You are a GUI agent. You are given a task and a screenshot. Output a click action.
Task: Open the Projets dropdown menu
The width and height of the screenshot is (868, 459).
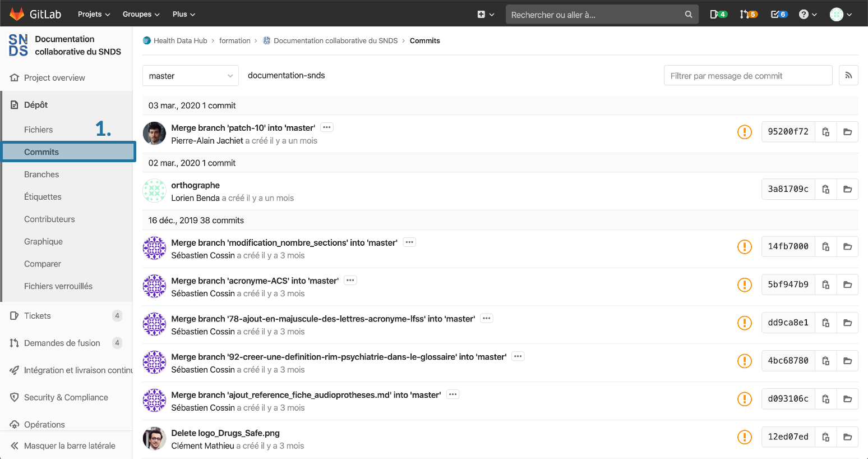click(94, 14)
